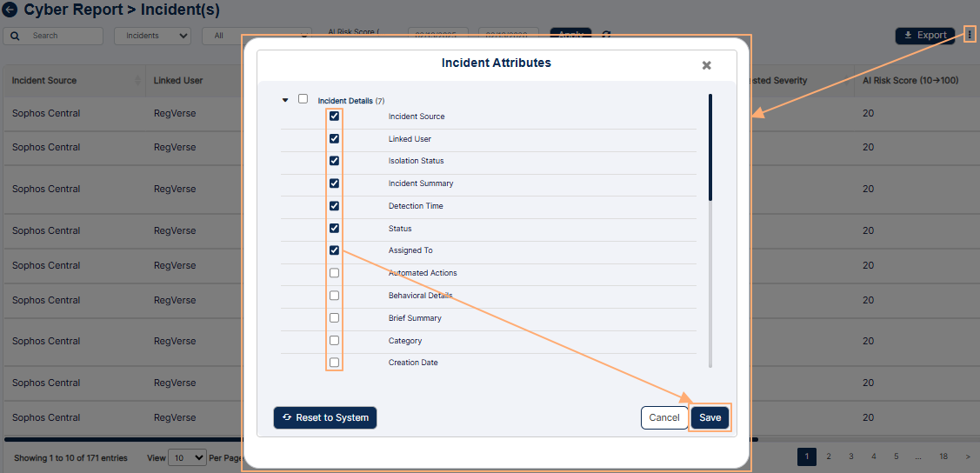
Task: Go to page 2
Action: 829,456
